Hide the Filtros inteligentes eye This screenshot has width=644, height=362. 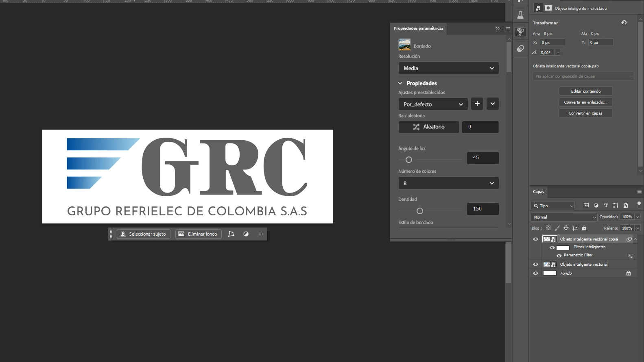click(x=552, y=247)
